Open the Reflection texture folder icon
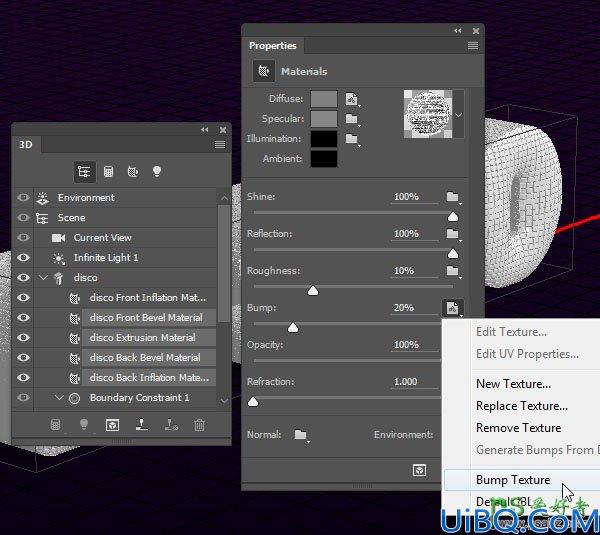Screen dimensions: 600x535 (453, 233)
